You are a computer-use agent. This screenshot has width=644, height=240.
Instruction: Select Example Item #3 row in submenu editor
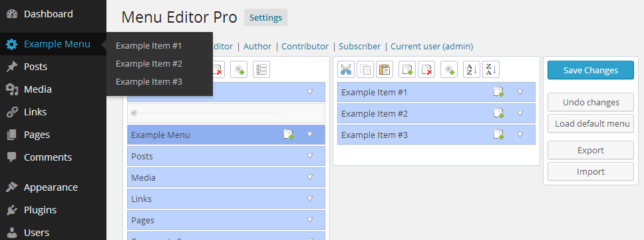[x=436, y=135]
